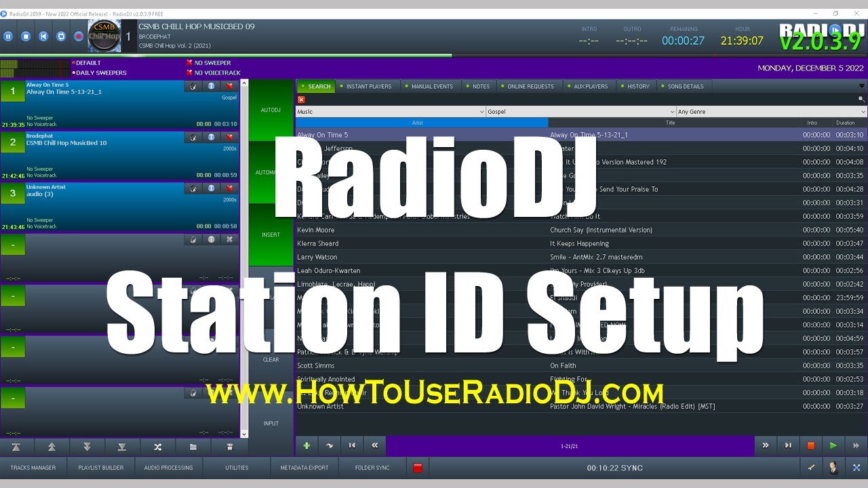Pause the playing track
868x488 pixels.
point(8,37)
